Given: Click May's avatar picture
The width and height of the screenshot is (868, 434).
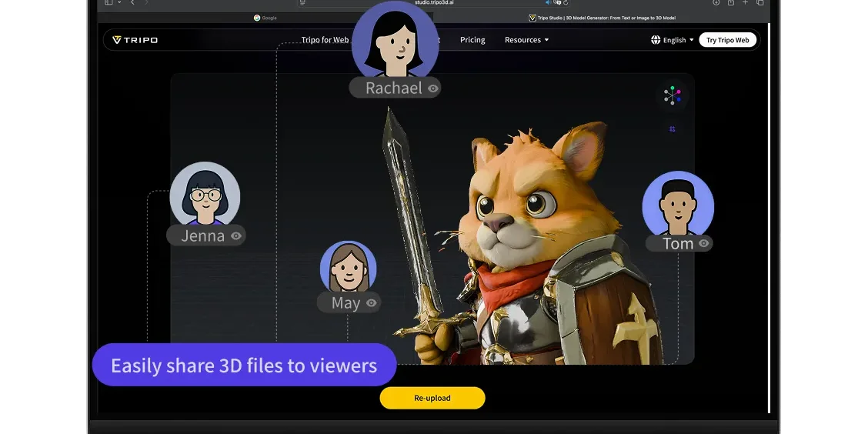Looking at the screenshot, I should pos(348,267).
